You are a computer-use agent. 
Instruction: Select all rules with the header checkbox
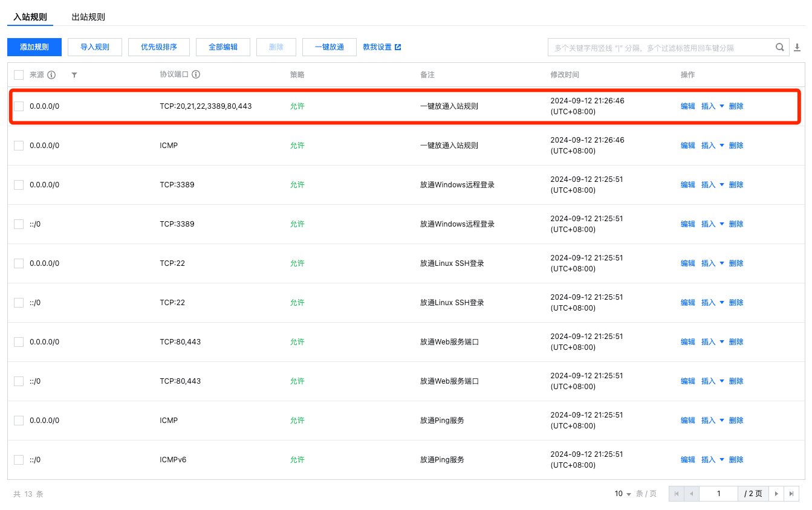tap(18, 75)
